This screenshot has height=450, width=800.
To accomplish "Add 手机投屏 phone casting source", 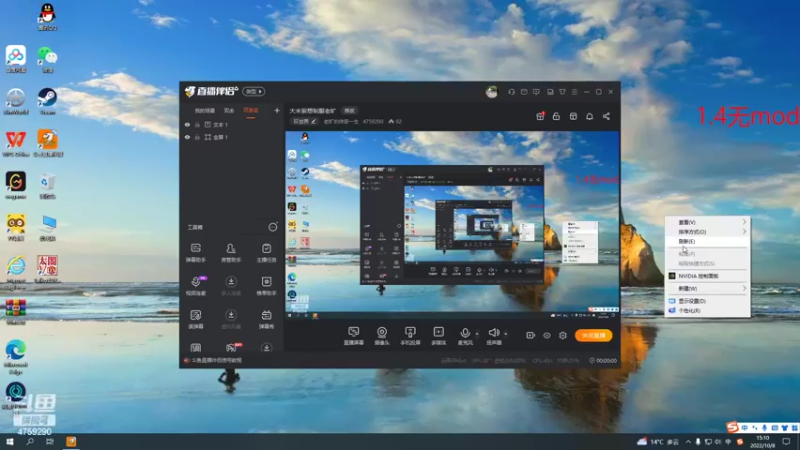I will coord(410,336).
